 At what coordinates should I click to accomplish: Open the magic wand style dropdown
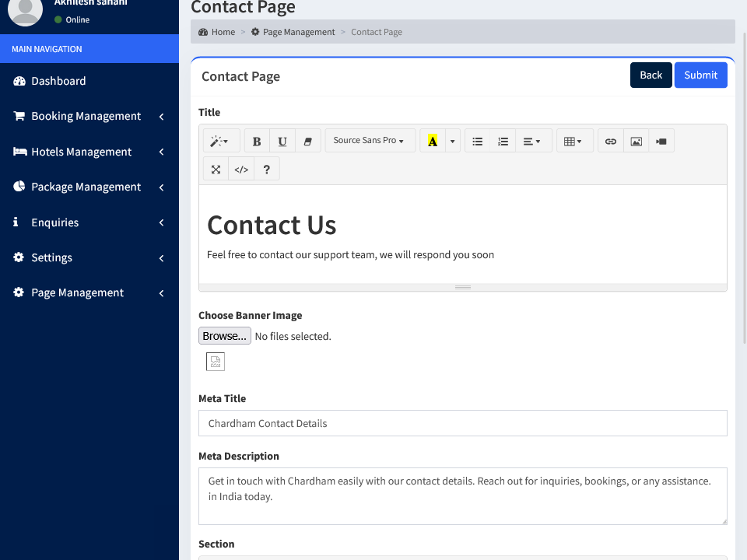pos(221,141)
